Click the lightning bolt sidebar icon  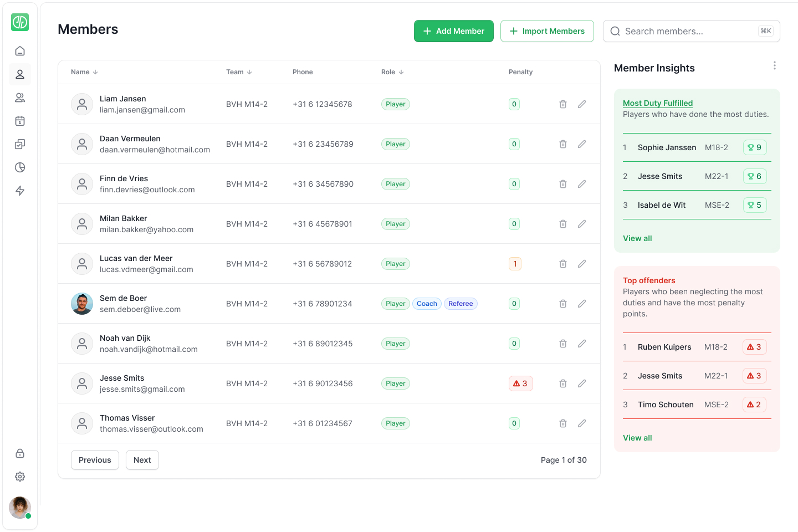click(x=20, y=191)
